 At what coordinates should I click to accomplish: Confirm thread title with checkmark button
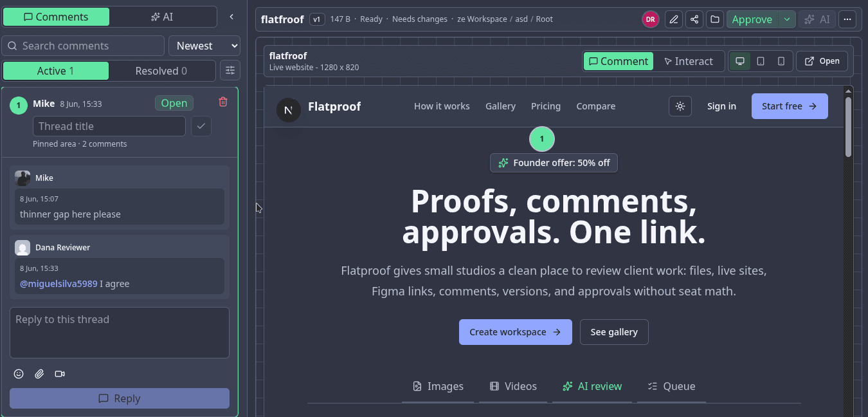pyautogui.click(x=201, y=126)
